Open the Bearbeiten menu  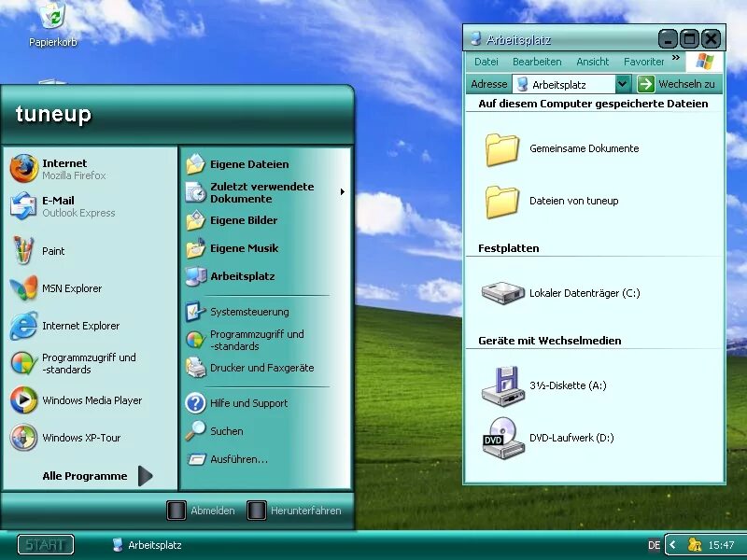(537, 62)
